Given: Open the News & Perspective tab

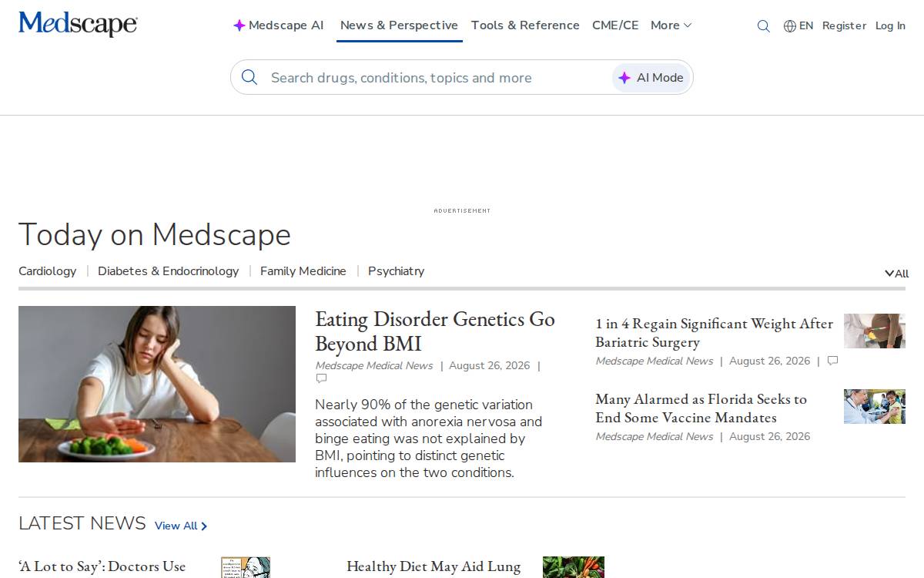Looking at the screenshot, I should [x=399, y=25].
